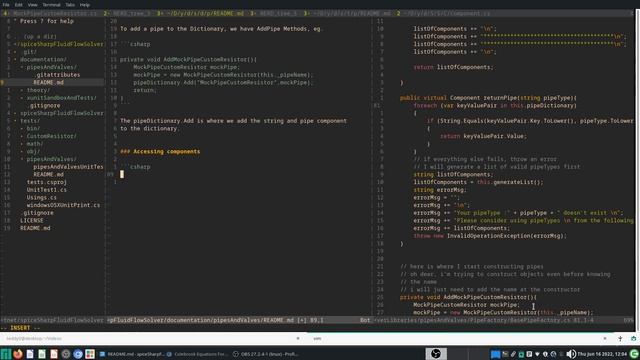The image size is (640, 360).
Task: Open the blue document app on taskbar
Action: 30,354
